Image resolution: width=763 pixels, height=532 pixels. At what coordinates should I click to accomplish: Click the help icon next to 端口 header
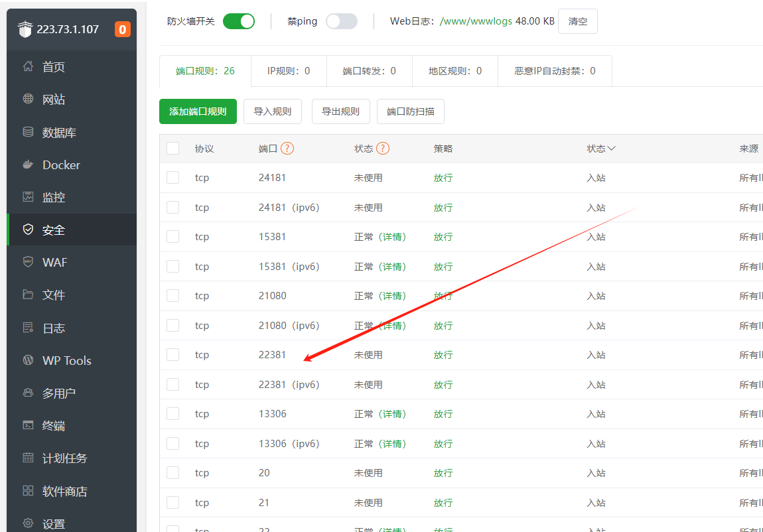coord(287,149)
